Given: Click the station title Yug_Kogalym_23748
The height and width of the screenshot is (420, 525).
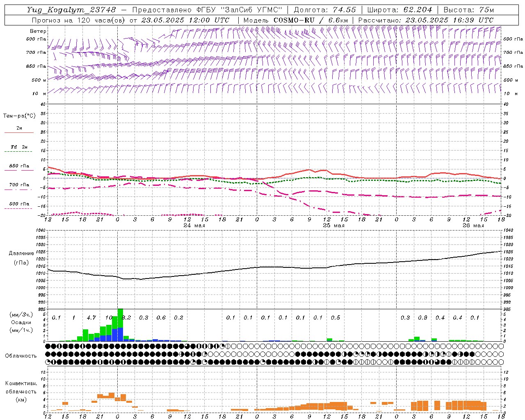Looking at the screenshot, I should pos(71,10).
